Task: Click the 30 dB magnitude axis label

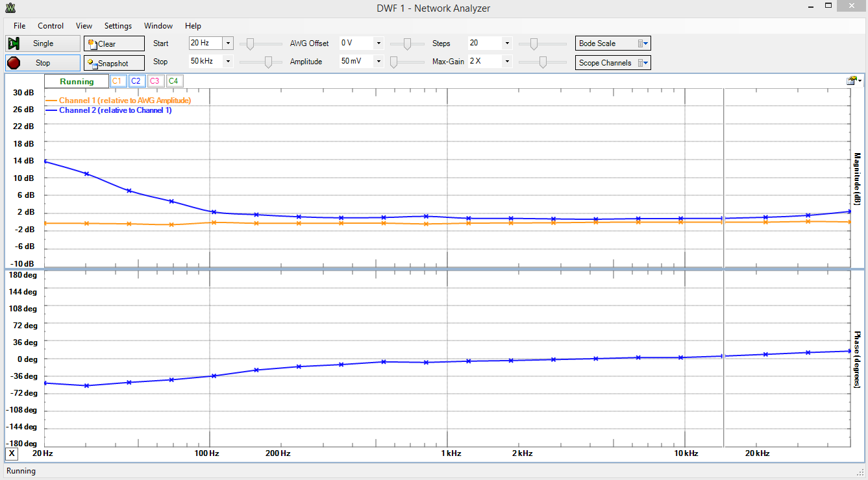Action: pyautogui.click(x=24, y=93)
